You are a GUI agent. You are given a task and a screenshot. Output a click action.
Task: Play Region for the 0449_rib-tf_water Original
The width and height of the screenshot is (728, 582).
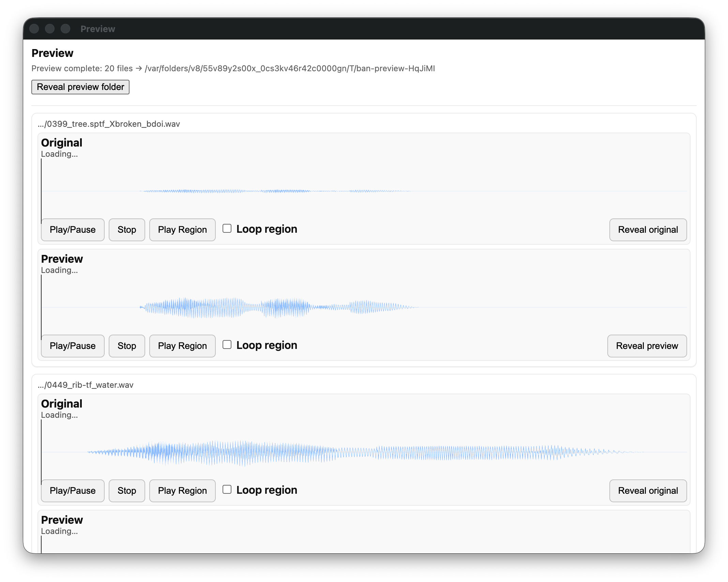coord(182,491)
